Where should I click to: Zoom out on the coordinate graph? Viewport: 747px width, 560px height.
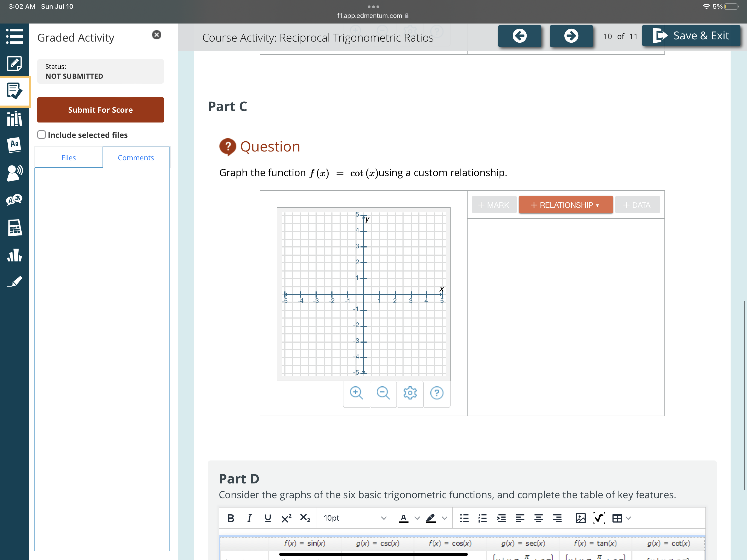pos(383,393)
